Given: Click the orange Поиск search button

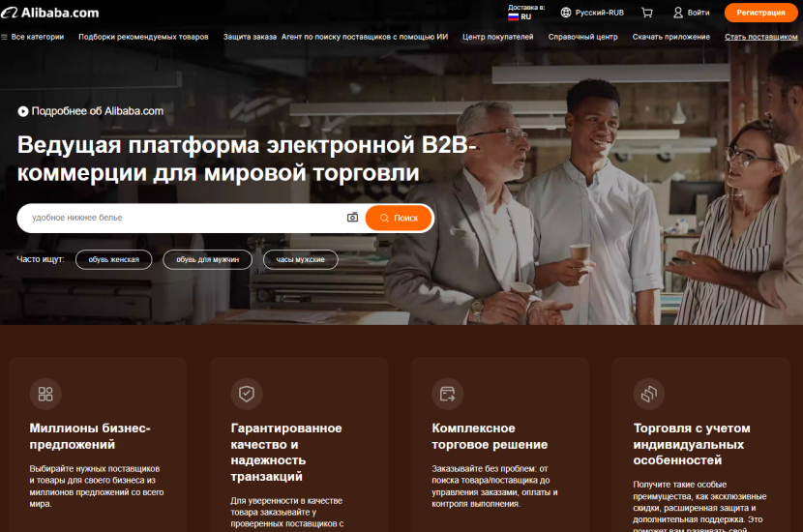Looking at the screenshot, I should (x=399, y=219).
